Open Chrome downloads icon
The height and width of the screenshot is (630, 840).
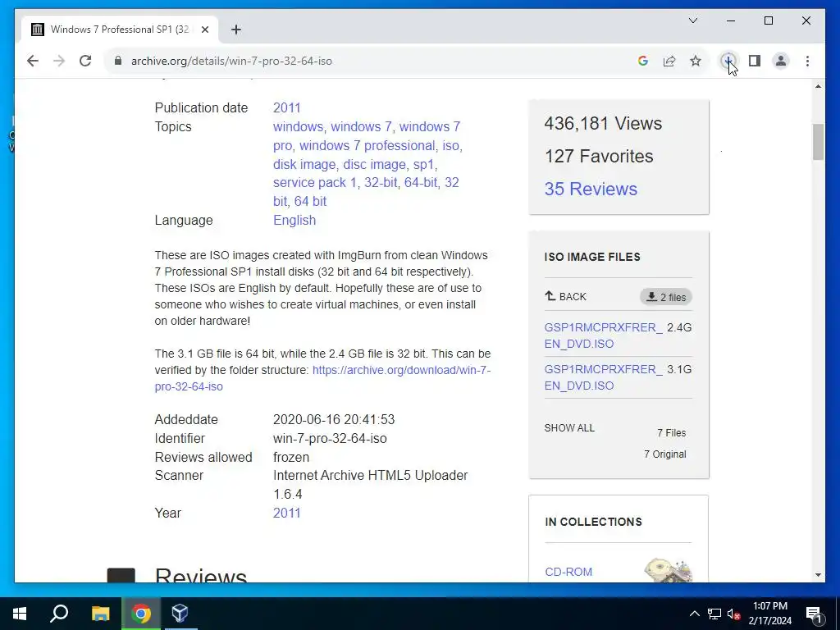click(x=728, y=61)
